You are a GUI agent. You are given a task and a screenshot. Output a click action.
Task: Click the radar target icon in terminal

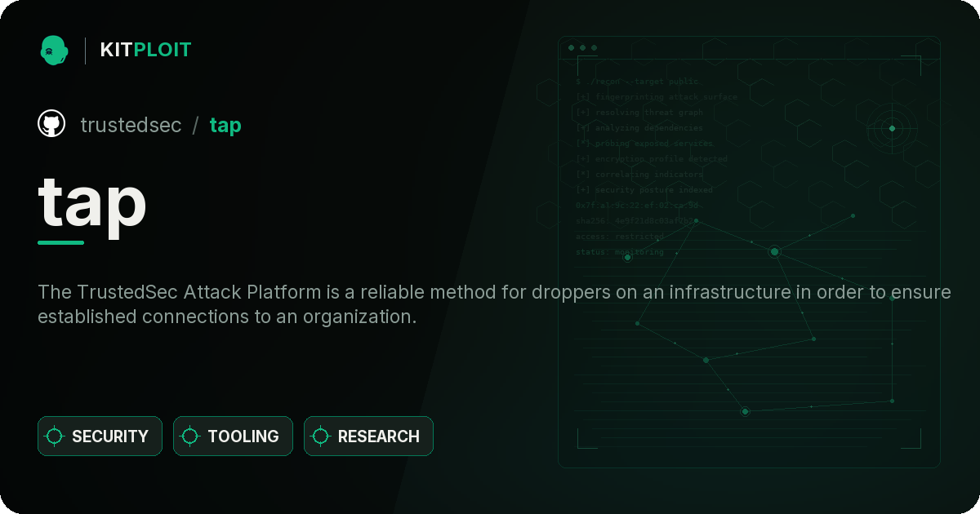tap(892, 128)
